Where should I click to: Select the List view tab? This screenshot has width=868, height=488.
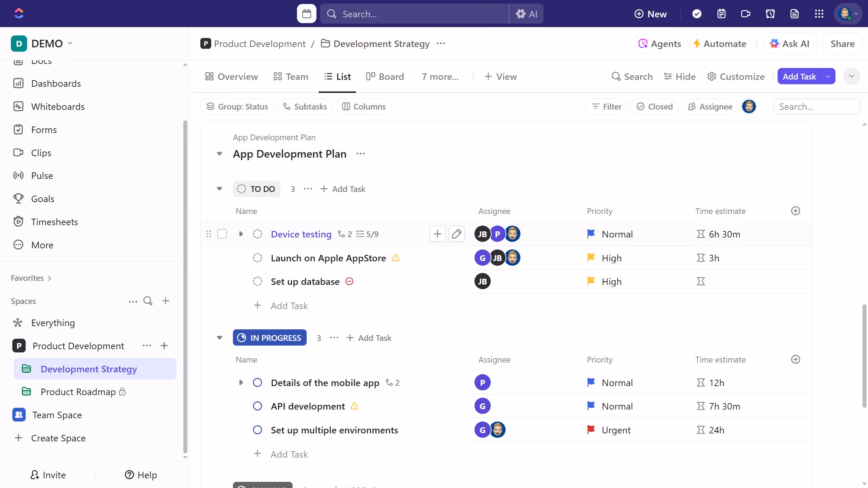pos(337,77)
